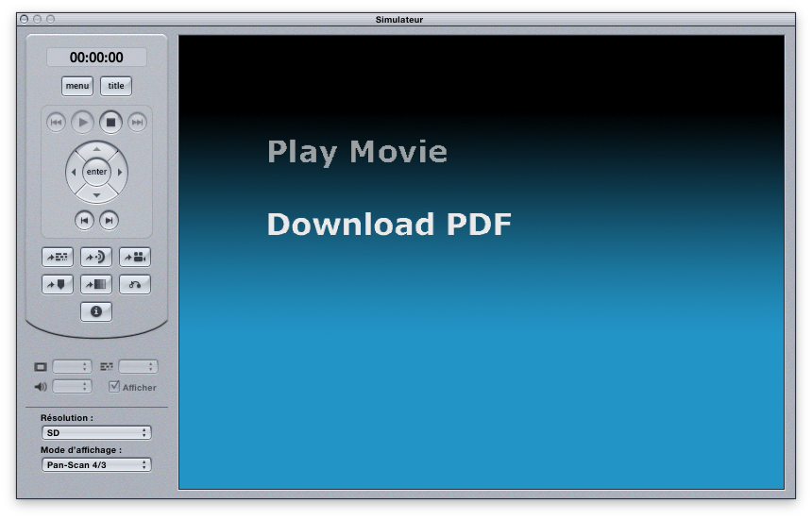Viewport: 812px width, 519px height.
Task: Skip to next track with double-arrow forward
Action: coord(137,123)
